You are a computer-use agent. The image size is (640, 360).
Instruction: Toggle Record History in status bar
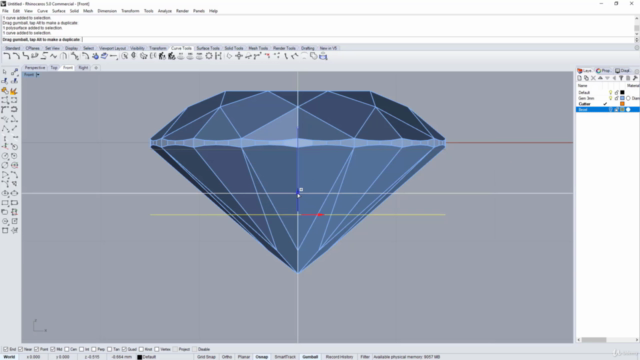click(339, 357)
